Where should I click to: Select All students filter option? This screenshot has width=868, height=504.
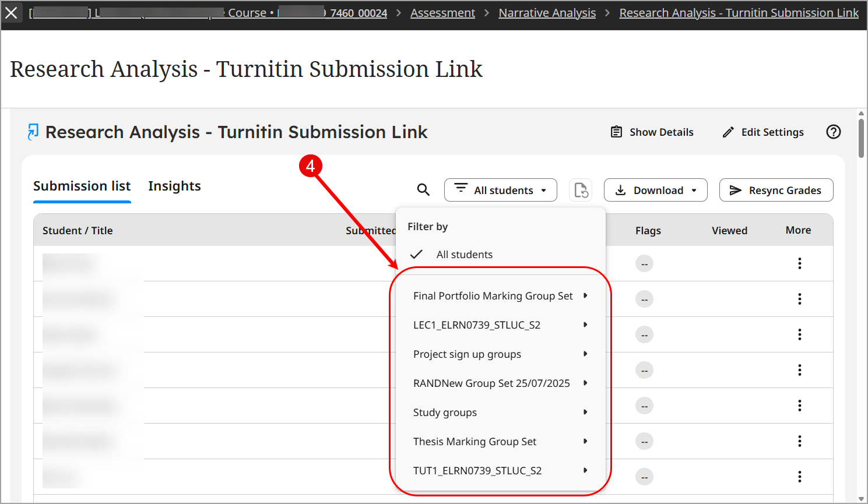coord(500,255)
